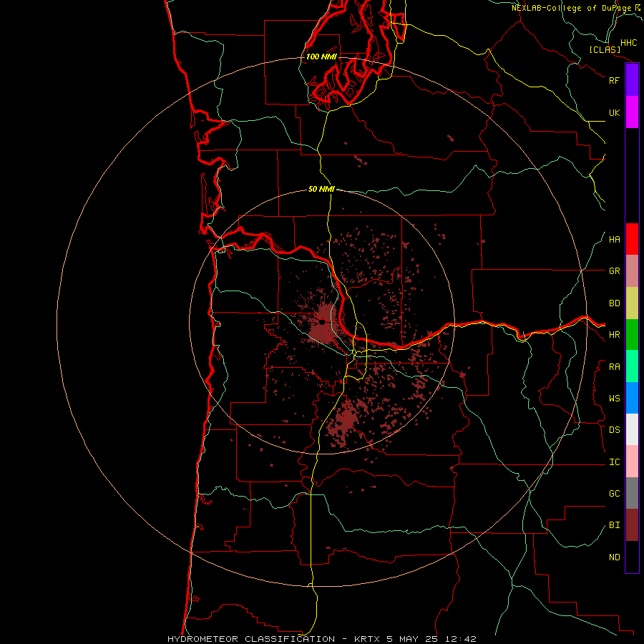
Task: Click the 50 NMI range ring label
Action: [321, 189]
